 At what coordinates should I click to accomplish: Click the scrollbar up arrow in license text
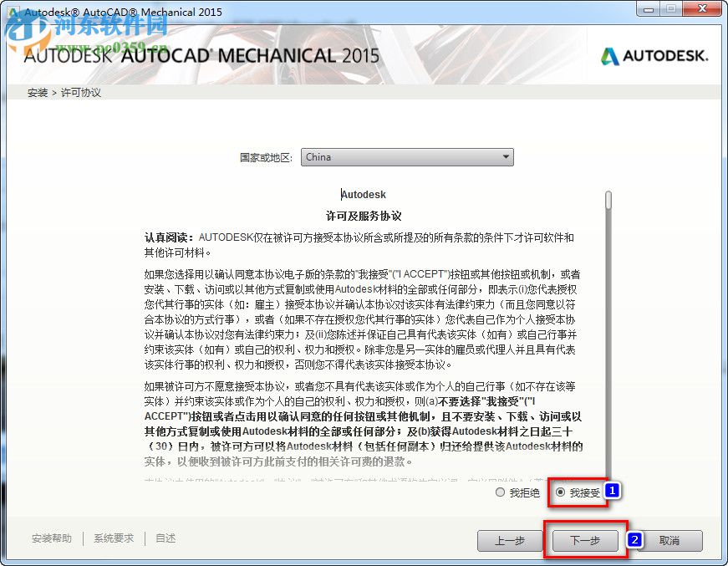tap(609, 192)
